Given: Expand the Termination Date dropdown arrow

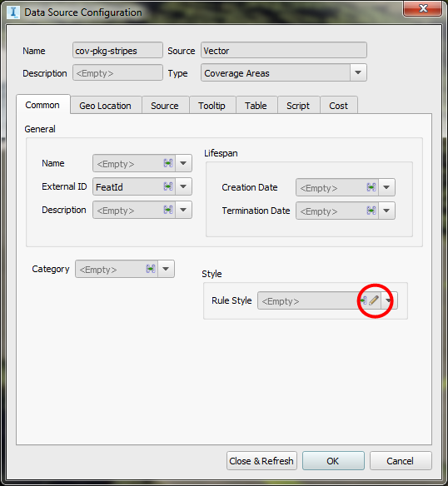Looking at the screenshot, I should tap(386, 211).
